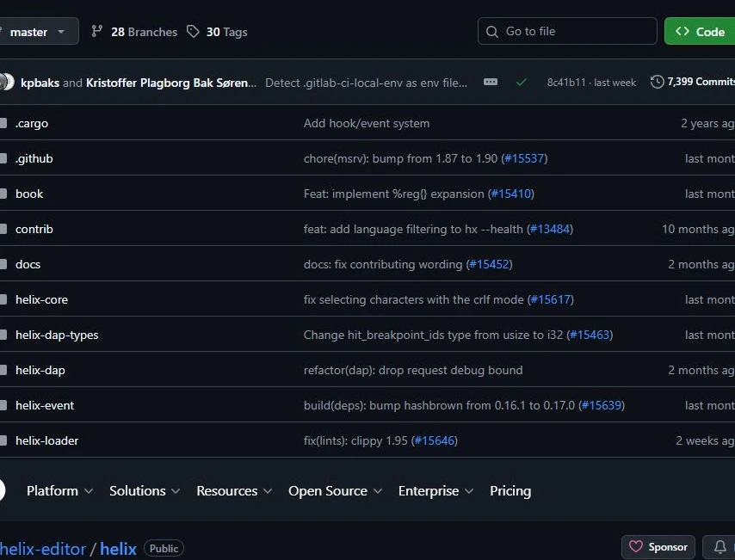Click folder icon for helix-loader

(x=3, y=440)
